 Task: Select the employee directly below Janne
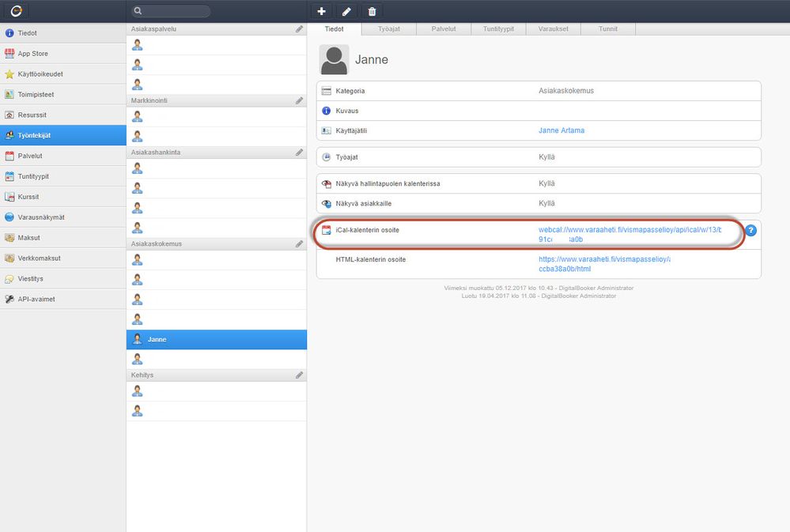point(217,359)
